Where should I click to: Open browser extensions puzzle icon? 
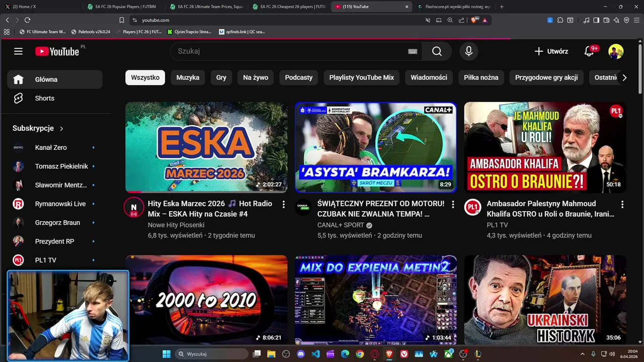(x=560, y=20)
